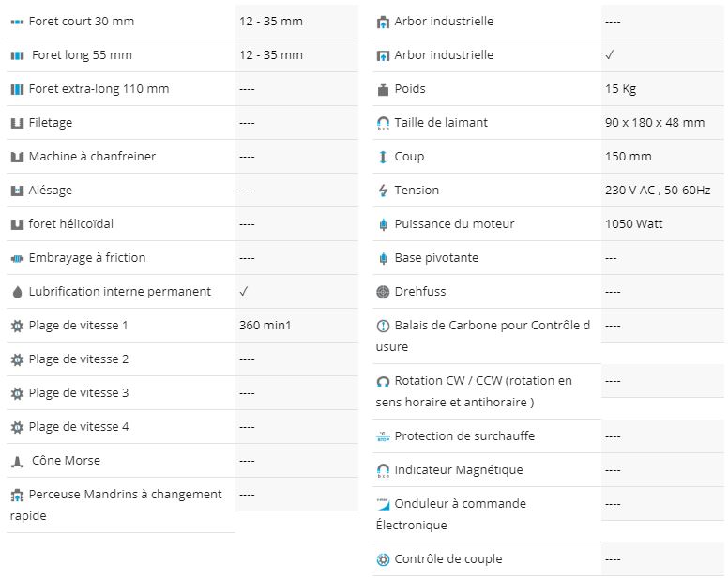Viewport: 728px width, 580px height.
Task: Click the 360 min1 speed value
Action: coord(265,325)
